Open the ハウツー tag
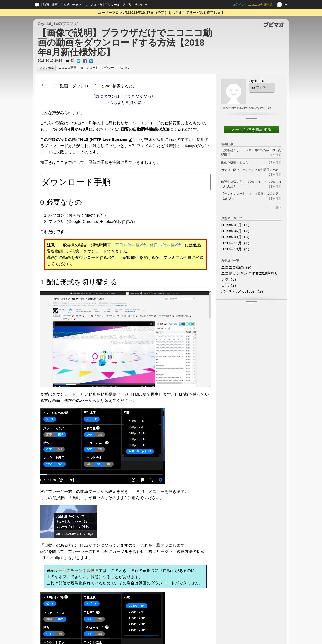 pyautogui.click(x=108, y=68)
